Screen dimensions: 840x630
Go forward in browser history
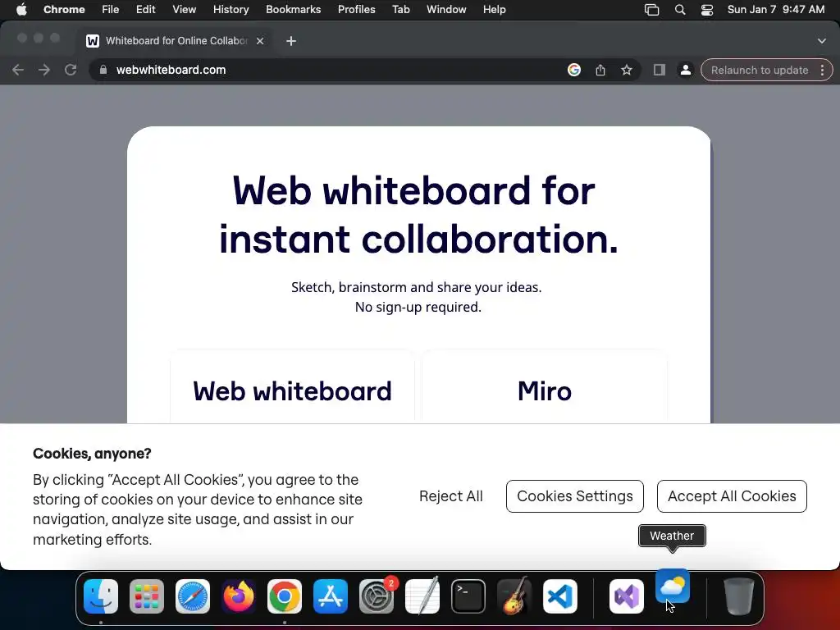pos(44,70)
